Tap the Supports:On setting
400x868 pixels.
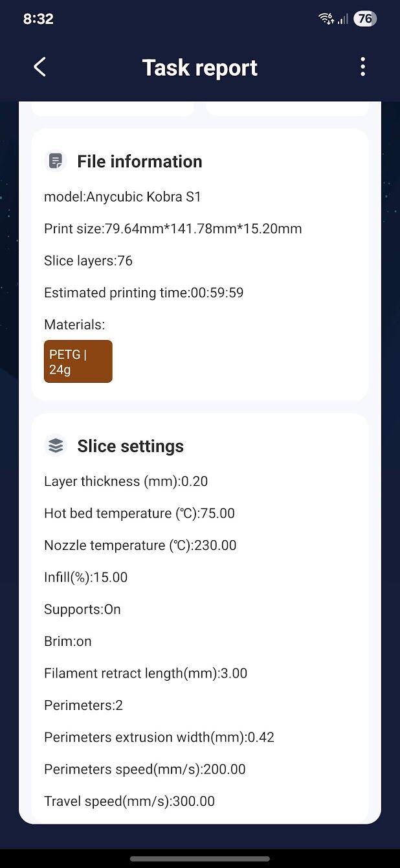click(x=82, y=610)
